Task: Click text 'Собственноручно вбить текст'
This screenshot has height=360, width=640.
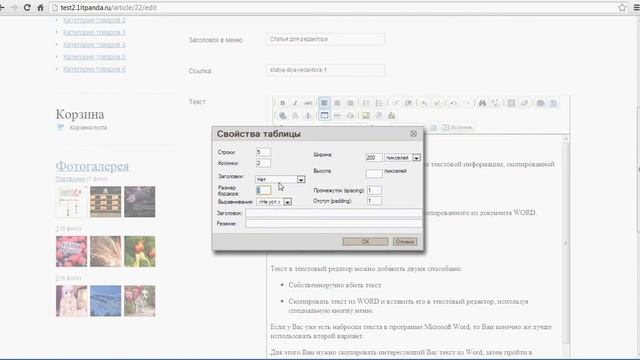Action: 335,285
